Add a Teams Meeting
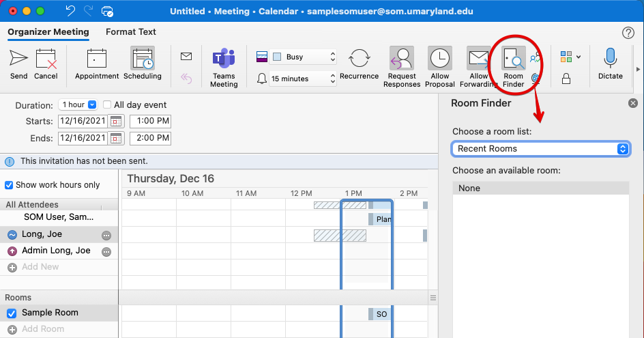The height and width of the screenshot is (338, 644). pos(224,68)
